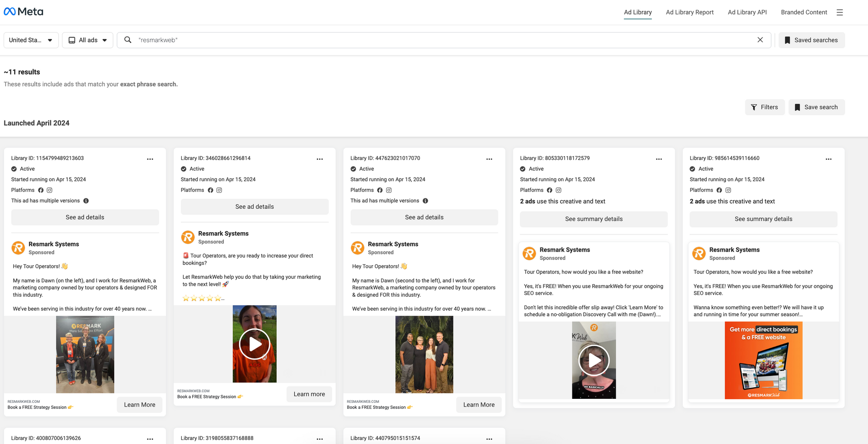Open Ad Library API tab
Screen dimensions: 868x444
[x=747, y=12]
